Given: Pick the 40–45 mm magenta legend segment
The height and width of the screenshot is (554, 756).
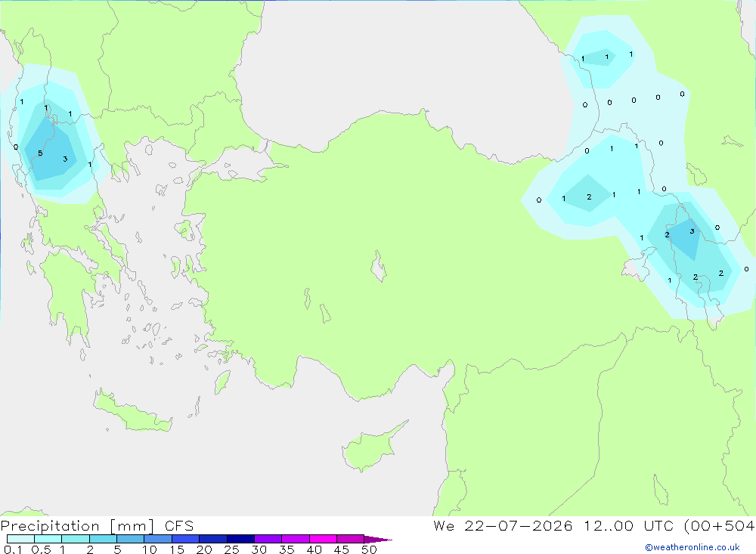Looking at the screenshot, I should click(323, 539).
